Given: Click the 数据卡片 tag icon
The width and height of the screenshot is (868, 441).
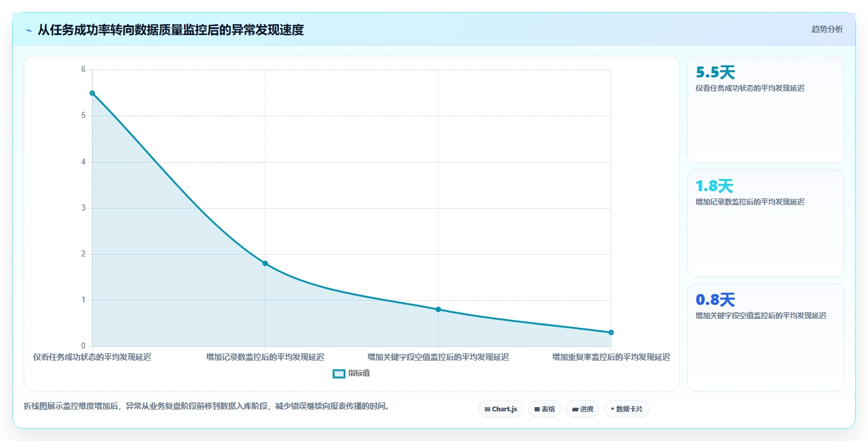Looking at the screenshot, I should 612,410.
